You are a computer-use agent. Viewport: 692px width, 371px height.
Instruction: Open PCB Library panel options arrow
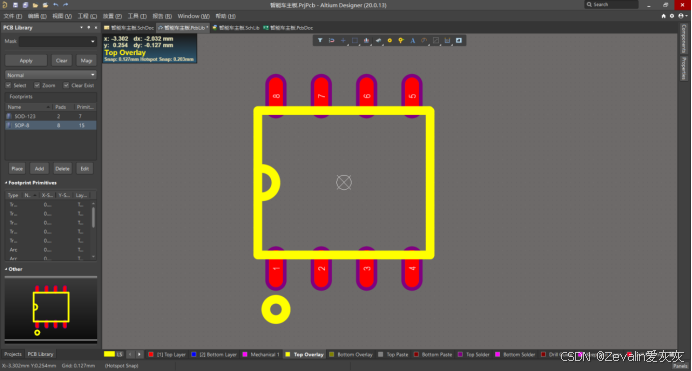point(81,27)
